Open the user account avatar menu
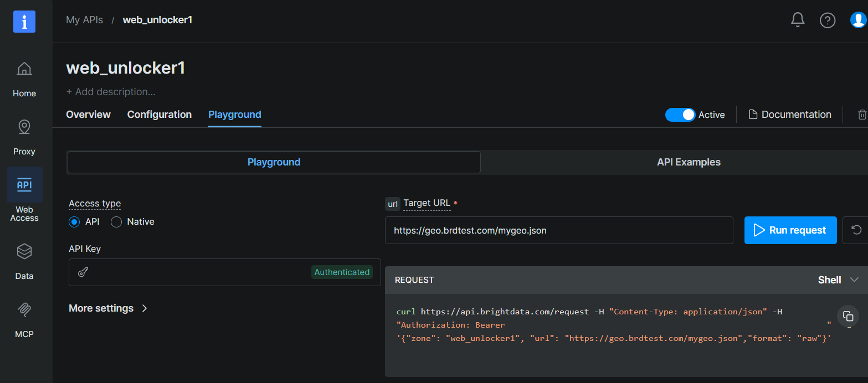 (x=859, y=20)
